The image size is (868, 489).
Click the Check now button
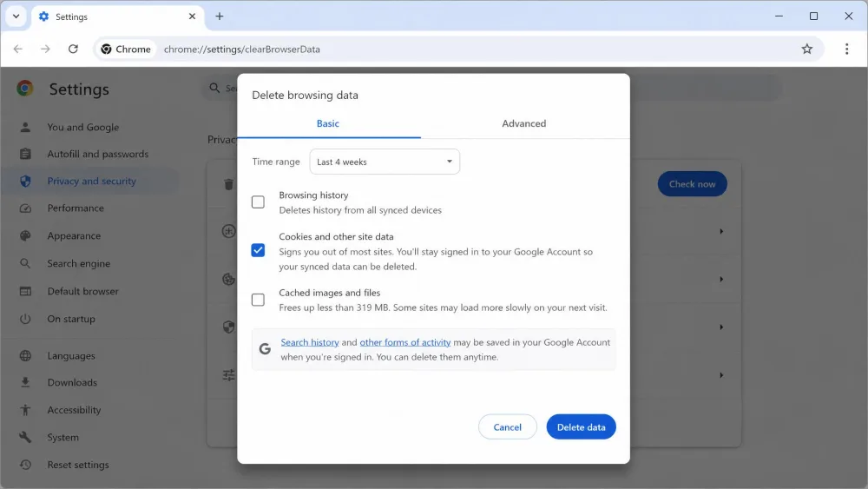692,184
